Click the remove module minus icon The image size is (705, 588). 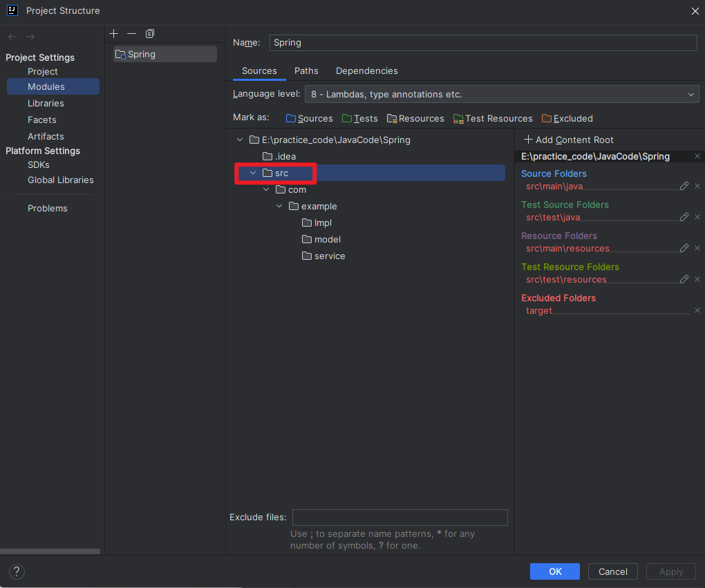132,34
